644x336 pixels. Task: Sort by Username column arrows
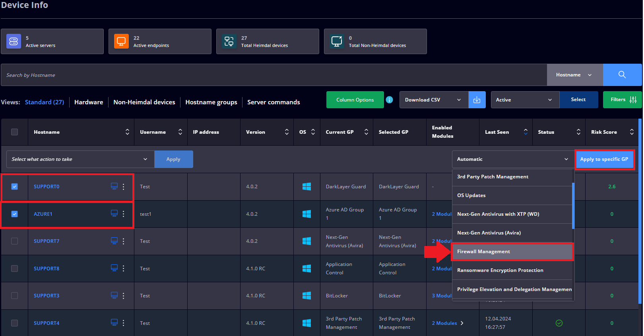click(x=180, y=132)
